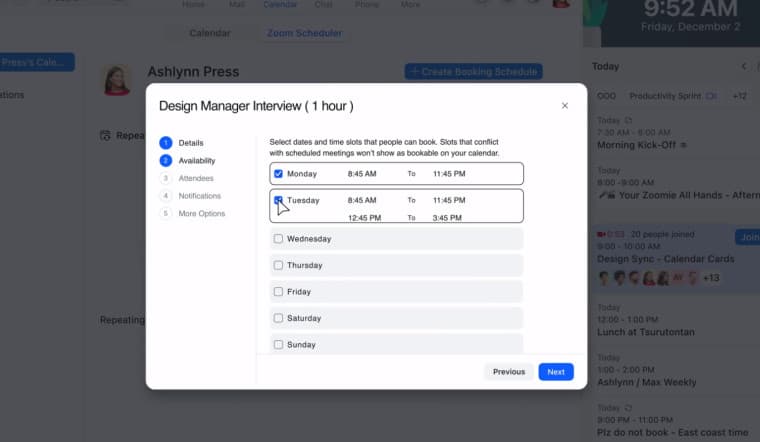Change Tuesday second slot start 12:45 PM
The height and width of the screenshot is (442, 760).
[362, 217]
